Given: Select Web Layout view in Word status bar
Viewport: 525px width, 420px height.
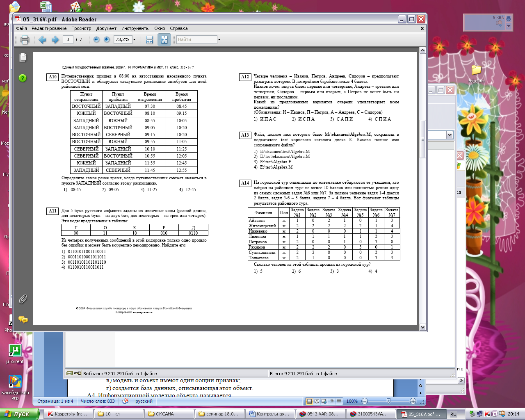Looking at the screenshot, I should tap(324, 401).
